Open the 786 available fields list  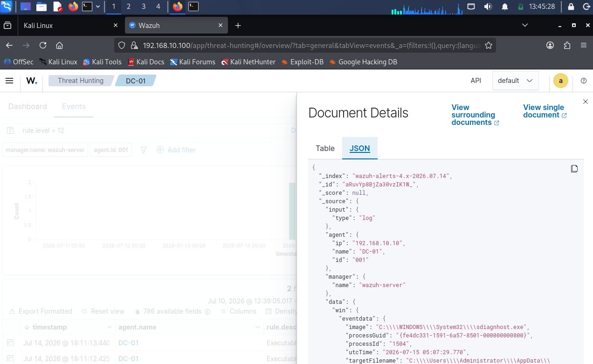[172, 311]
